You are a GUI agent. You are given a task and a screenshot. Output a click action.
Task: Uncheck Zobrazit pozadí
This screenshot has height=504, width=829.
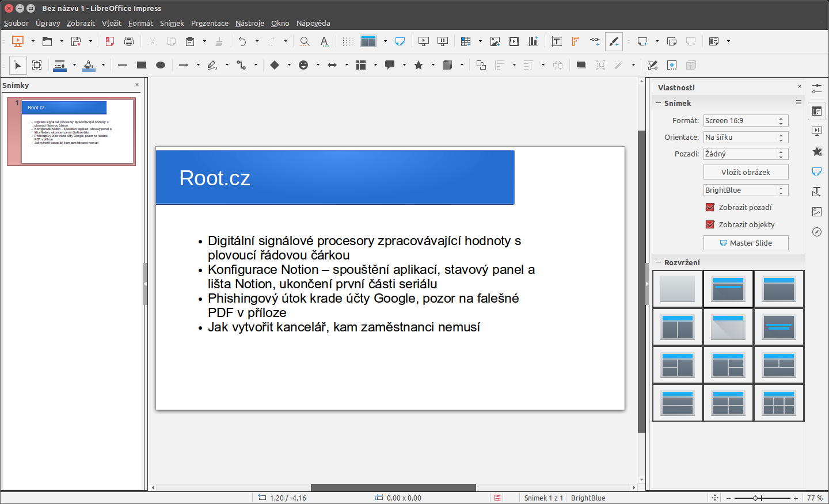click(710, 207)
